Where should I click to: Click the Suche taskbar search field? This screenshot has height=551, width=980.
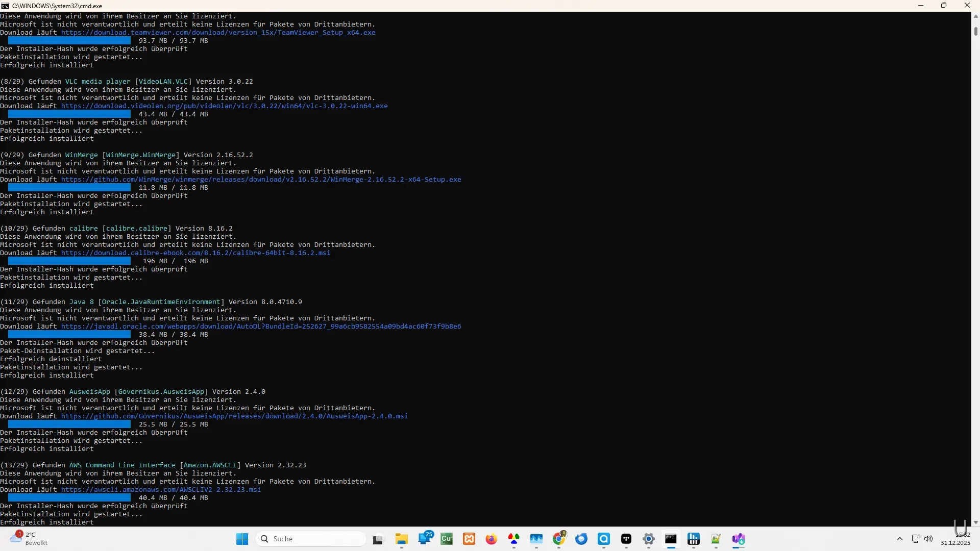311,539
